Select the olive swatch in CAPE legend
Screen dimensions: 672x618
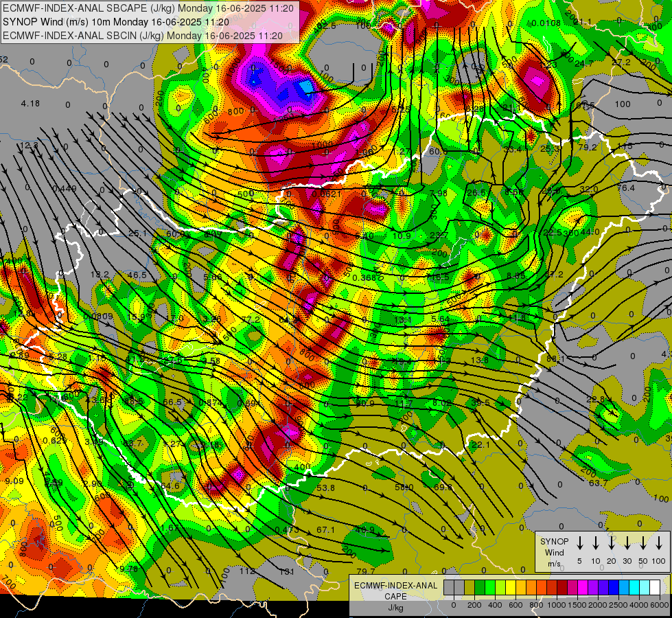click(x=470, y=588)
